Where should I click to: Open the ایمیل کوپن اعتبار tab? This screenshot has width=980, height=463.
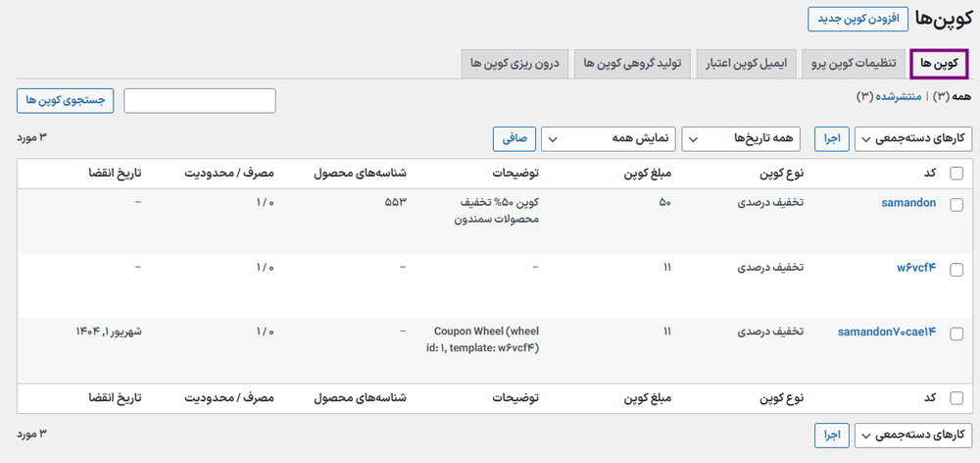pyautogui.click(x=745, y=64)
